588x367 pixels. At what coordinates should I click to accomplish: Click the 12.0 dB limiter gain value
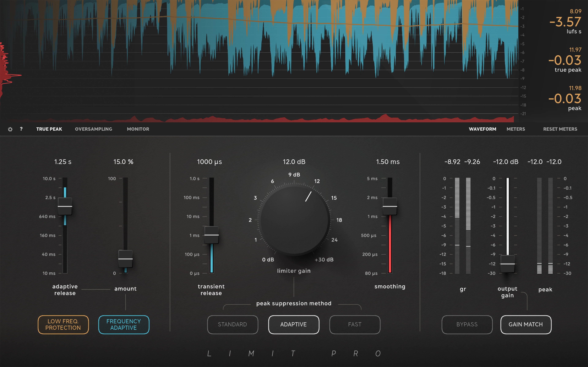(x=294, y=162)
